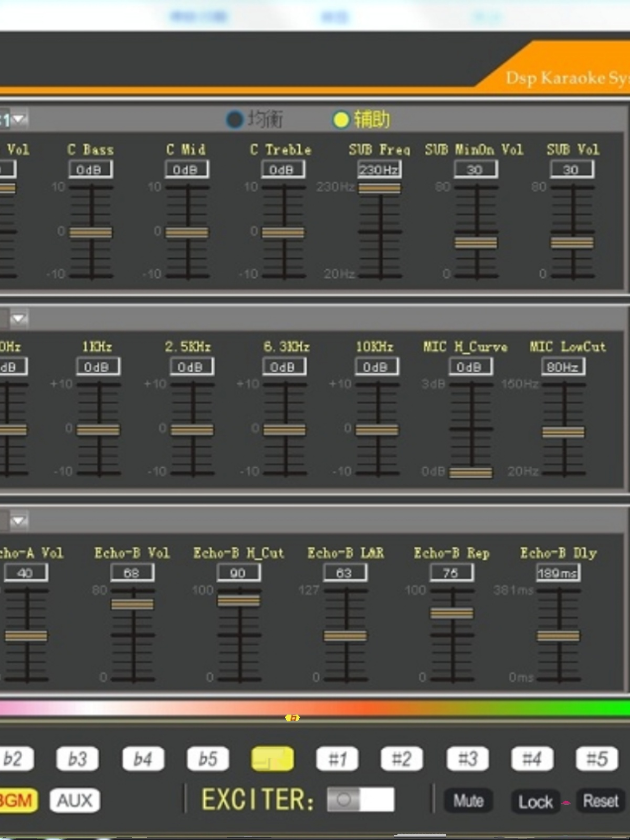The width and height of the screenshot is (630, 840).
Task: Click the Echo-B Vol 68 value field
Action: (x=132, y=572)
